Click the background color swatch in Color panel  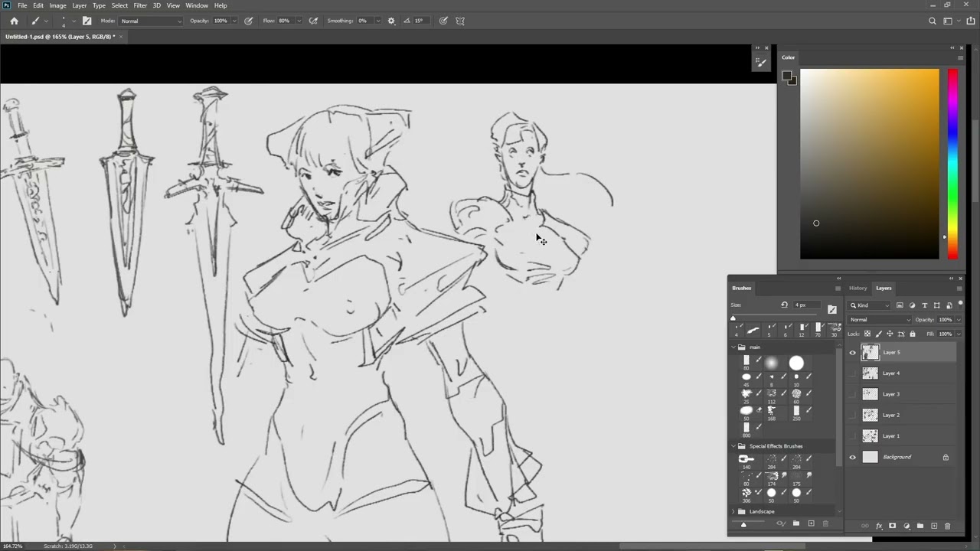pyautogui.click(x=792, y=80)
